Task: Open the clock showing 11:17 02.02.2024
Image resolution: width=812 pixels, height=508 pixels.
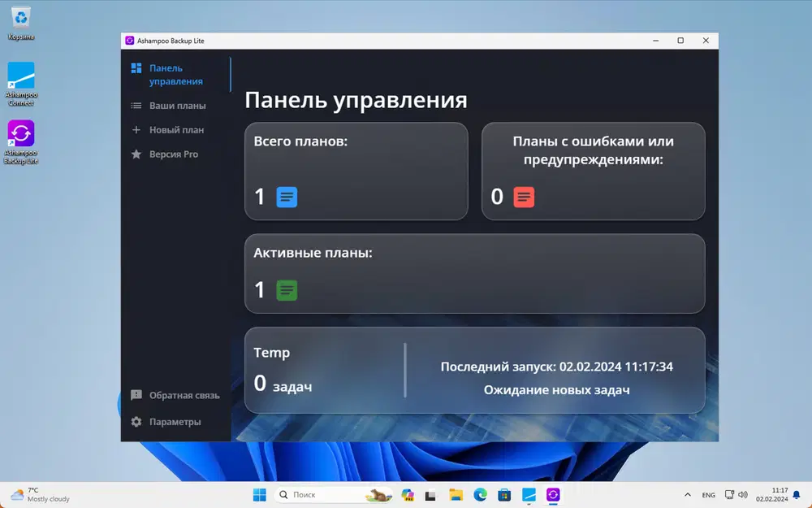Action: pos(771,495)
